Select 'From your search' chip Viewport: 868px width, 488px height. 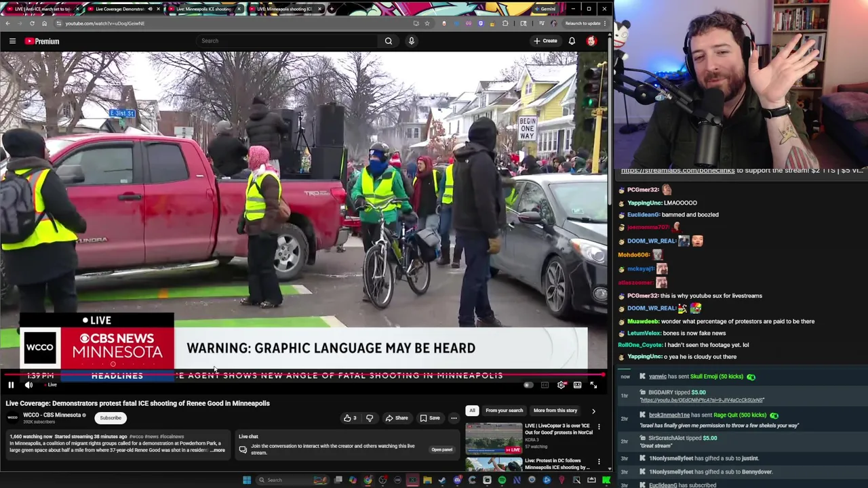coord(504,411)
